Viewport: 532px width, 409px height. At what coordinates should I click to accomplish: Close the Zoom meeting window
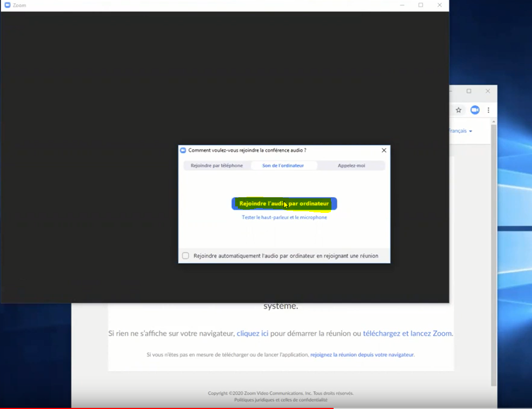tap(440, 5)
